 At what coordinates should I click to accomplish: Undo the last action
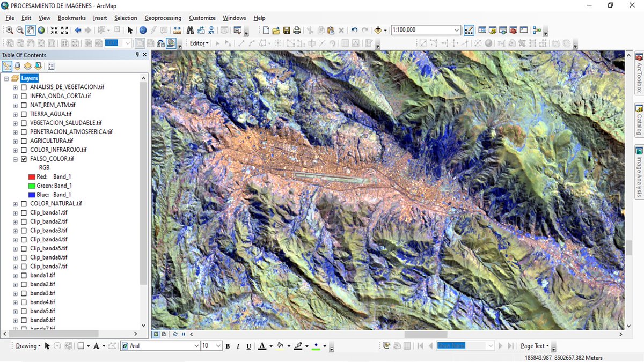pyautogui.click(x=354, y=30)
